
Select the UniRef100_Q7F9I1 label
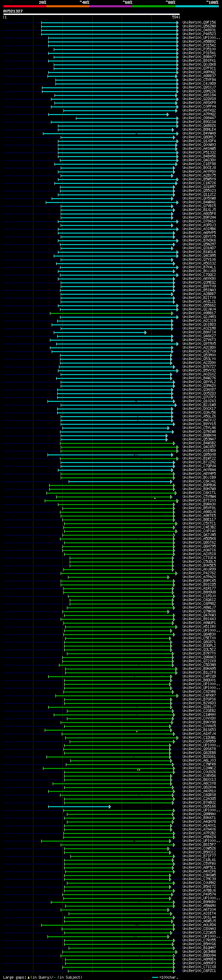[199, 68]
